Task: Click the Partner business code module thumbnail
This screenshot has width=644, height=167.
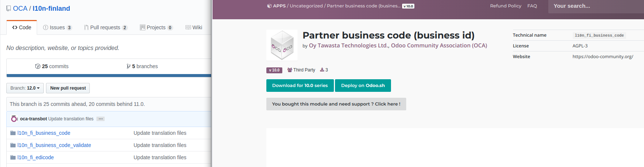Action: point(282,45)
